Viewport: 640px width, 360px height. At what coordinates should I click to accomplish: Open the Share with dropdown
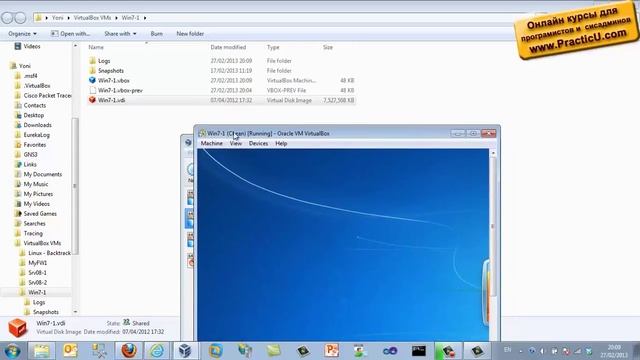(x=120, y=34)
